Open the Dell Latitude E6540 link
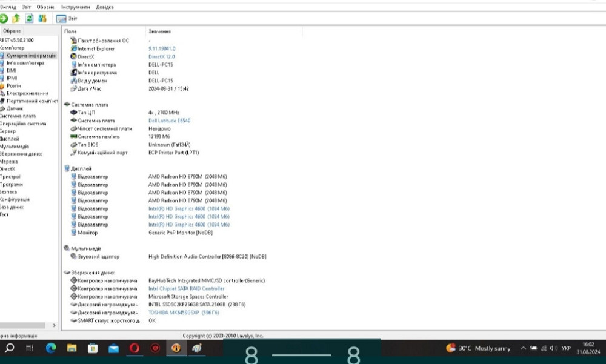 point(171,120)
